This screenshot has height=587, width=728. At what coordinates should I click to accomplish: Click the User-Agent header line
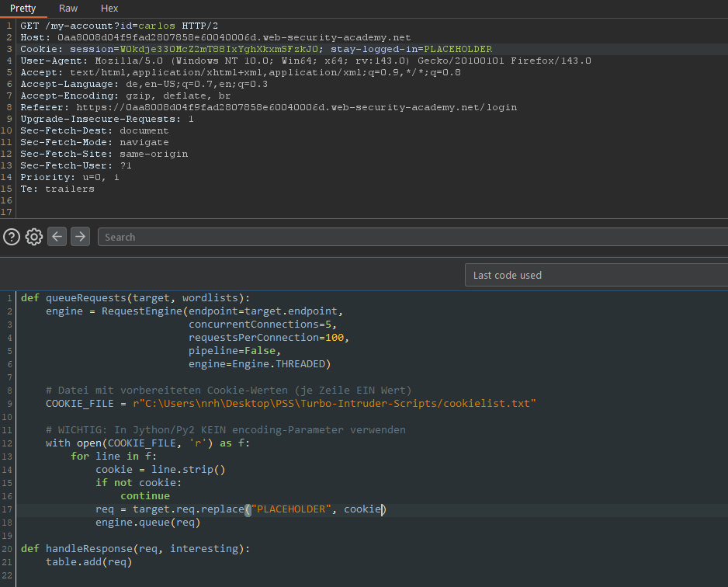[x=305, y=61]
